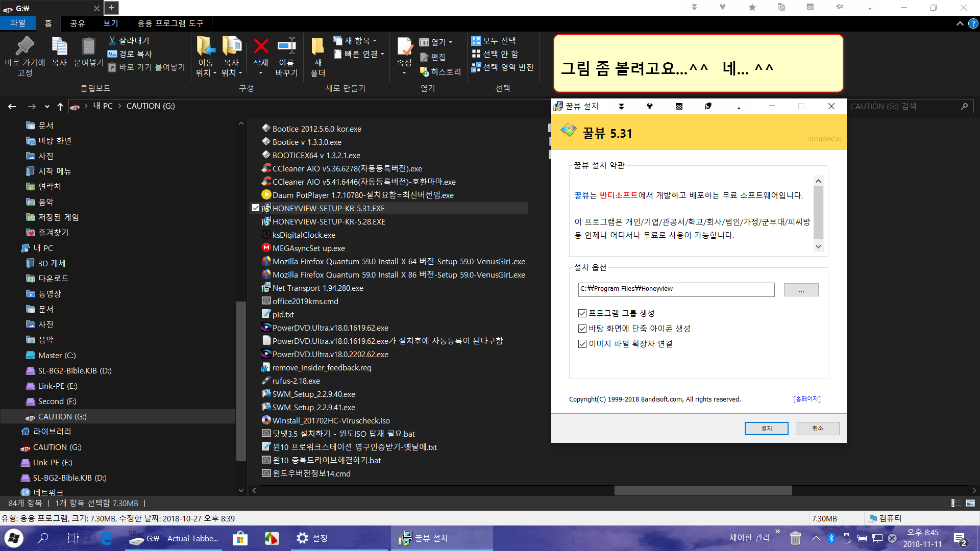The image size is (980, 551).
Task: Launch Edge browser from taskbar
Action: pyautogui.click(x=106, y=538)
